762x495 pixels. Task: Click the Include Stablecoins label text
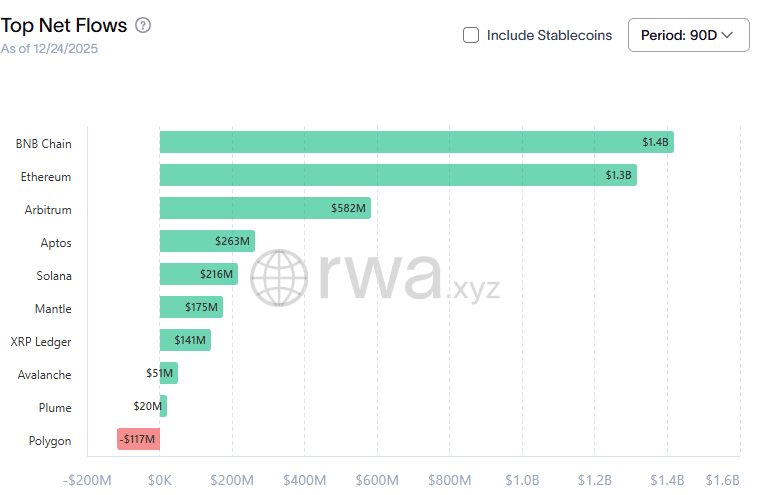point(549,35)
